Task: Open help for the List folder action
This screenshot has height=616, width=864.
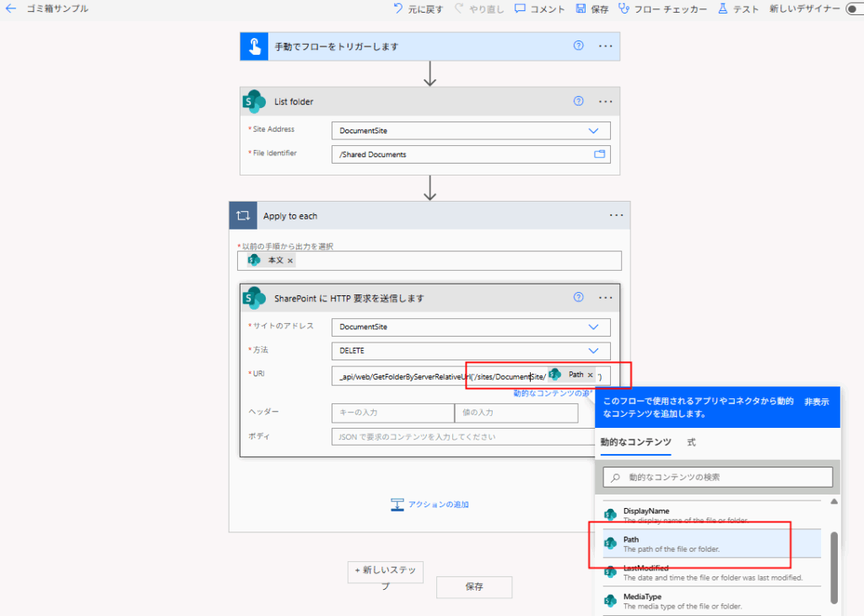Action: (578, 100)
